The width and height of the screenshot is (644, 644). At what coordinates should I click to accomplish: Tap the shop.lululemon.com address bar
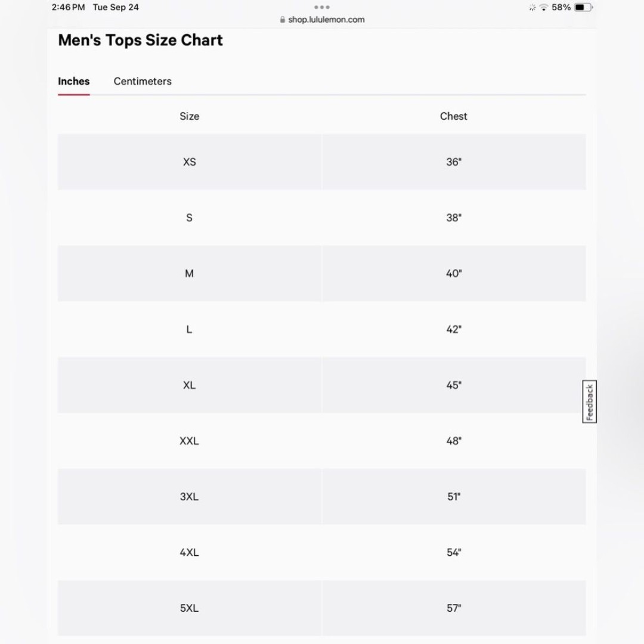[x=322, y=20]
